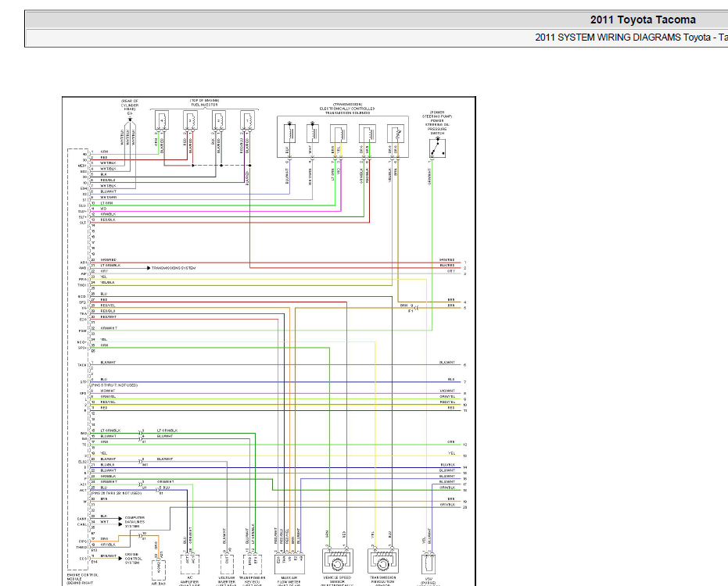Click the 'TRANSMISSION SYSTEM' reference label
The height and width of the screenshot is (586, 728).
[x=174, y=268]
